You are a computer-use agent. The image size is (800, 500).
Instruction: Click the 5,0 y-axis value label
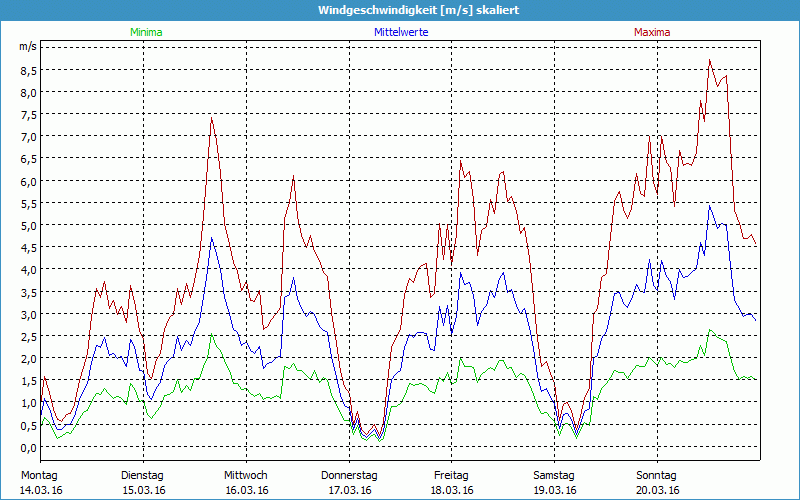click(x=28, y=225)
